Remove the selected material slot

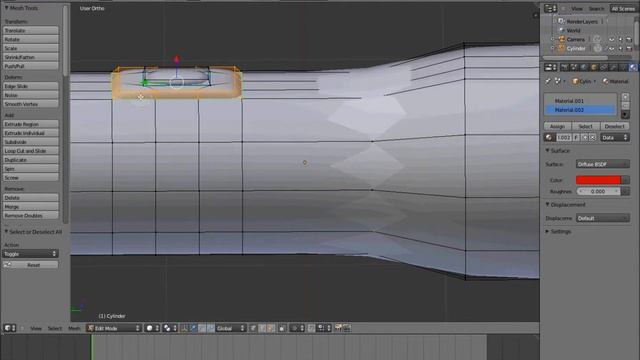tap(625, 106)
